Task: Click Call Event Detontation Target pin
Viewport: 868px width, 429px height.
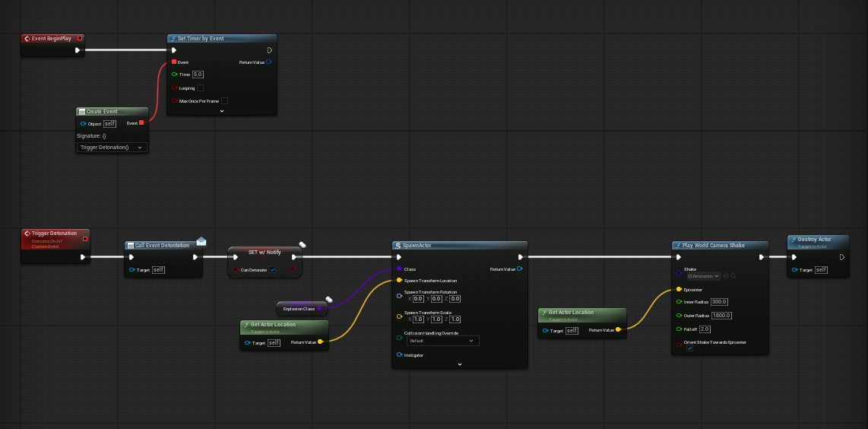Action: [x=131, y=270]
